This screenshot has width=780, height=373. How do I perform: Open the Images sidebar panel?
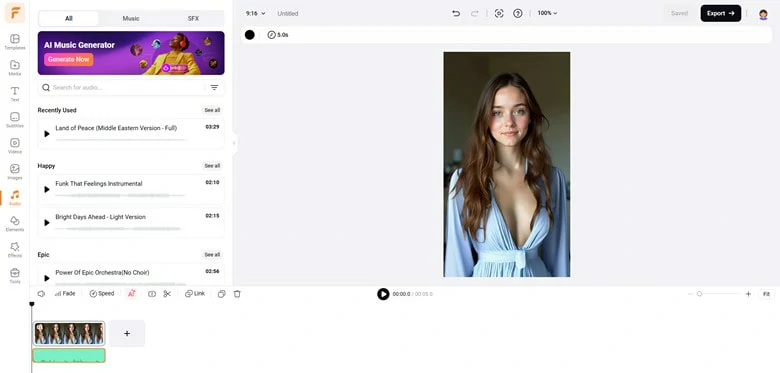point(15,171)
